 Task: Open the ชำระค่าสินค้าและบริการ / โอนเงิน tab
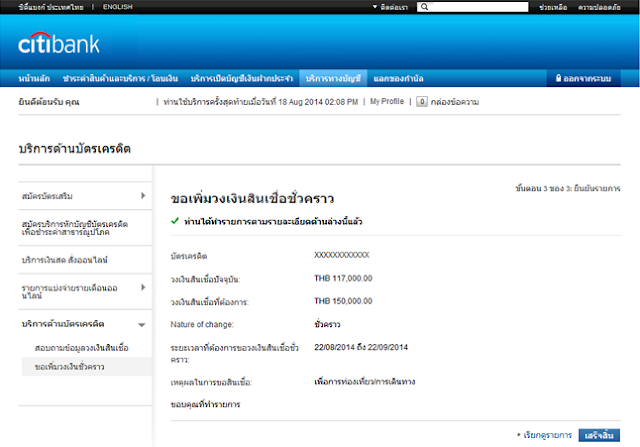pos(120,78)
